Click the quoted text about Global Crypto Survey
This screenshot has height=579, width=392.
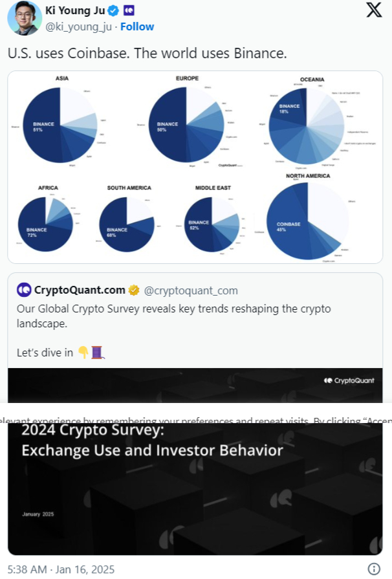(173, 316)
